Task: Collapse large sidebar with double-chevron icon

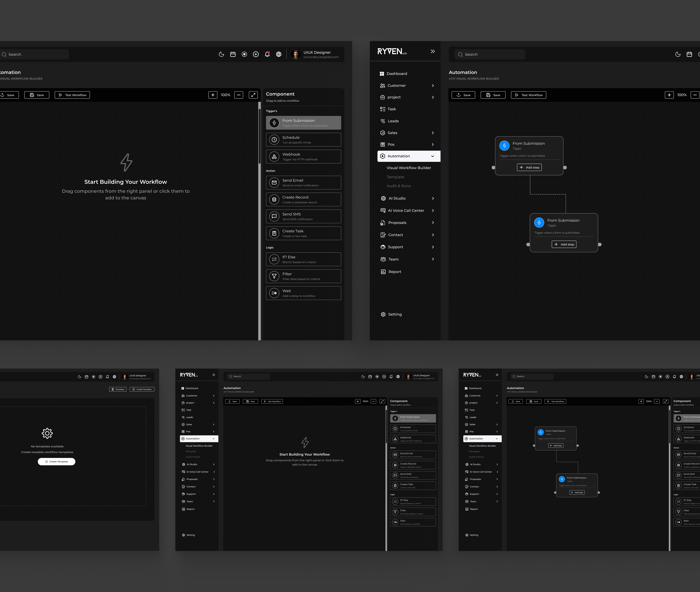Action: (433, 51)
